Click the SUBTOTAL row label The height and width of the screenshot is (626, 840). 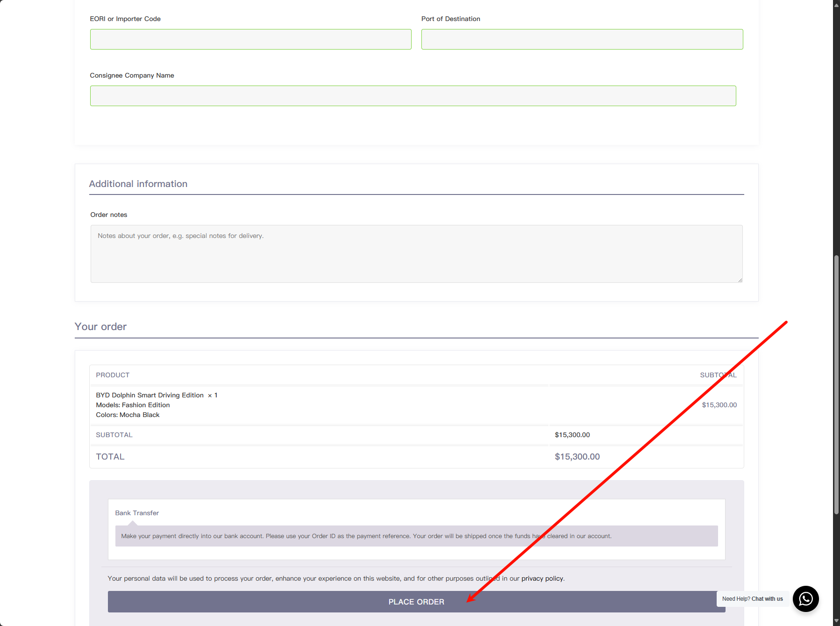[114, 435]
